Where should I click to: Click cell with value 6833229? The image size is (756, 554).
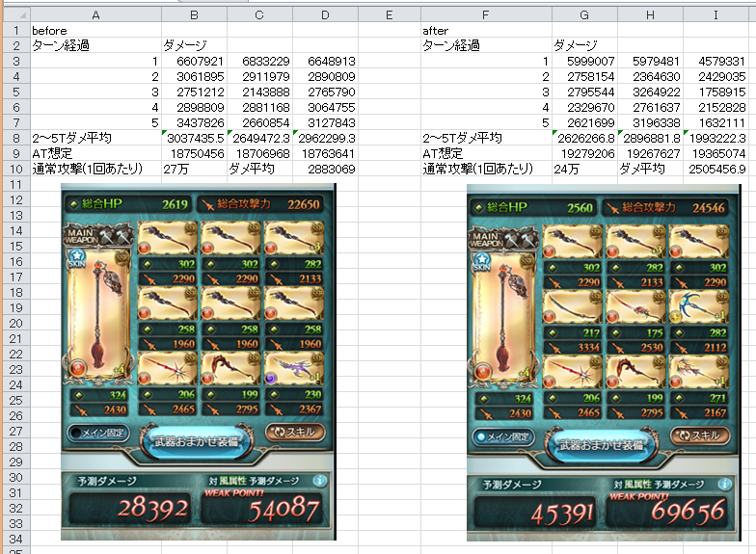coord(260,61)
